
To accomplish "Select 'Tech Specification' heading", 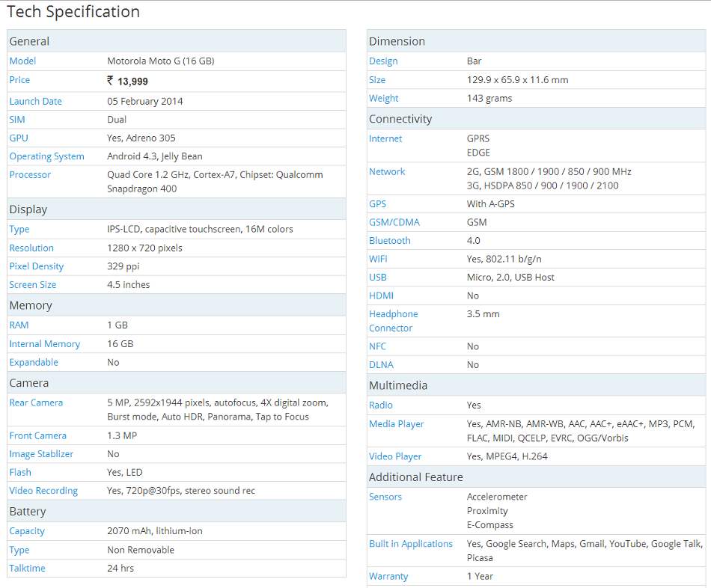I will [x=73, y=12].
